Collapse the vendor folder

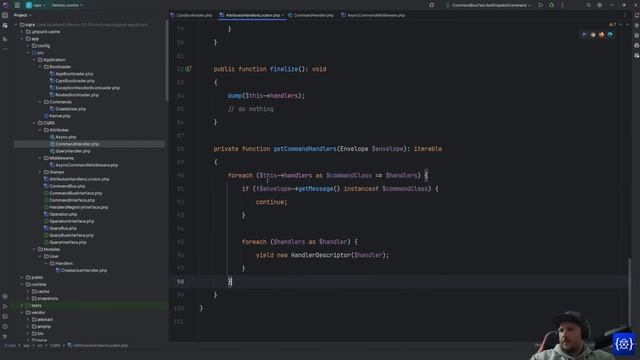point(22,312)
